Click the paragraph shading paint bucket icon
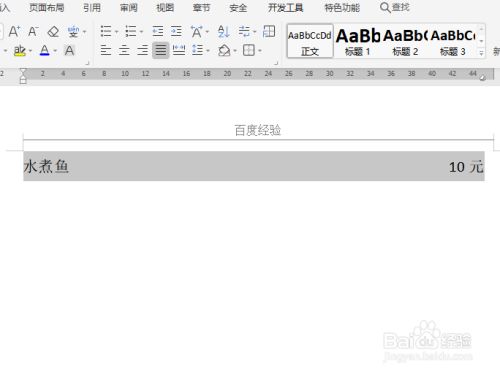500x374 pixels. 224,51
